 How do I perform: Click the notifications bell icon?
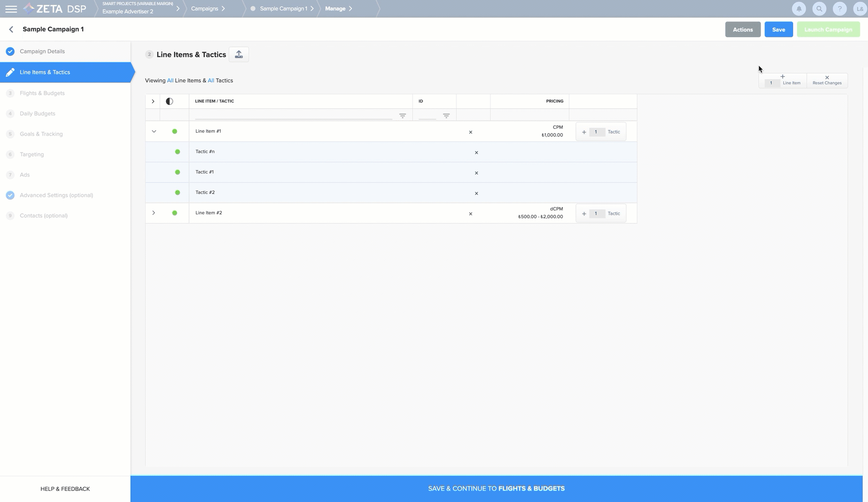(x=799, y=9)
